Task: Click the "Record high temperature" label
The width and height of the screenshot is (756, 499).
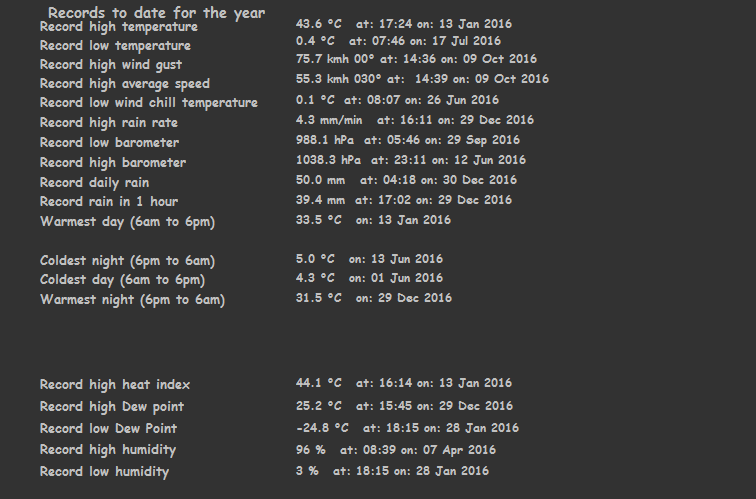Action: tap(118, 27)
